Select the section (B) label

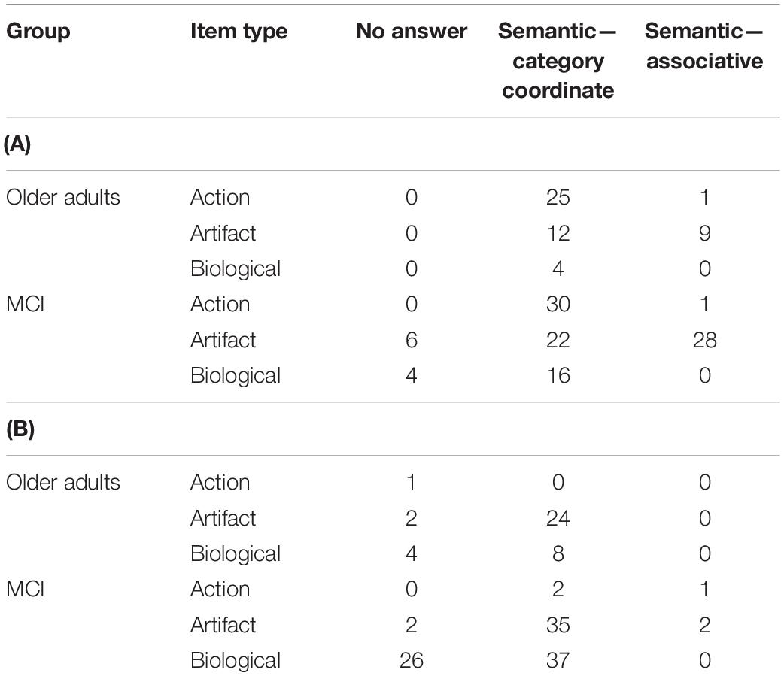pos(20,429)
